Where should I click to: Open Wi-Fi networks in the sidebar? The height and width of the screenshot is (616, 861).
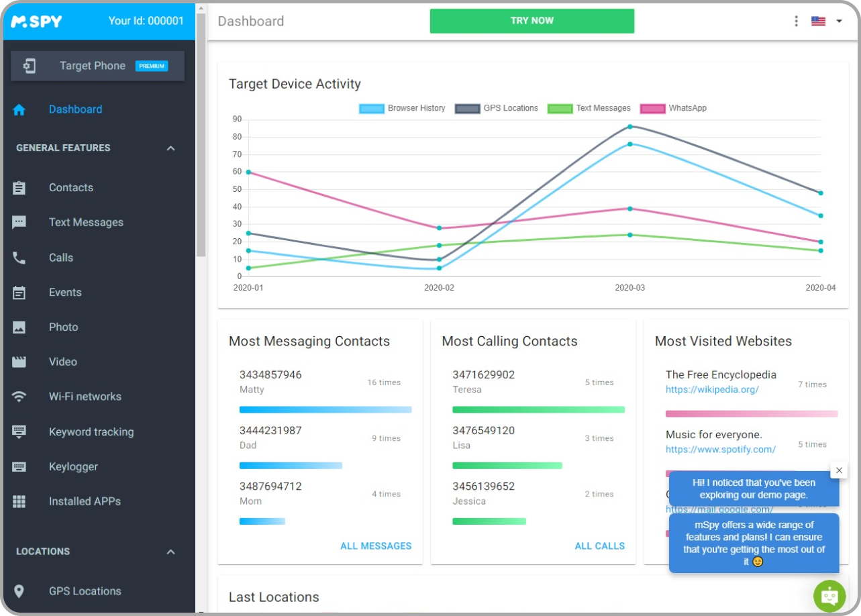tap(85, 397)
